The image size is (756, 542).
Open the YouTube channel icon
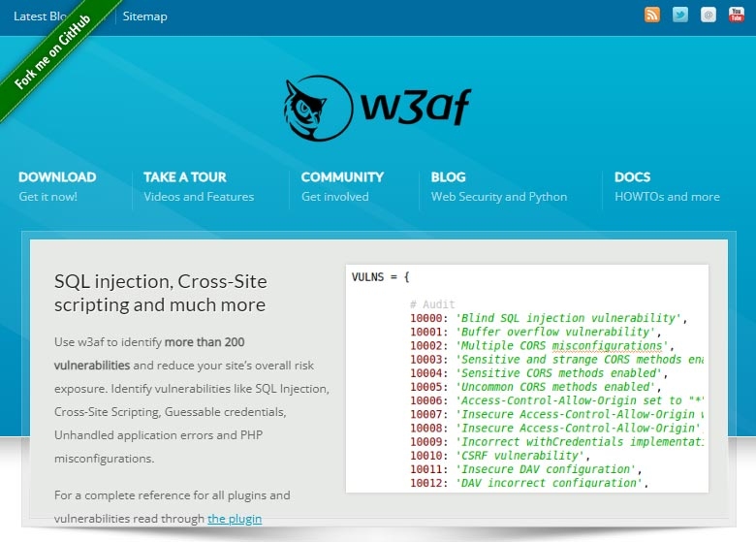pos(736,15)
